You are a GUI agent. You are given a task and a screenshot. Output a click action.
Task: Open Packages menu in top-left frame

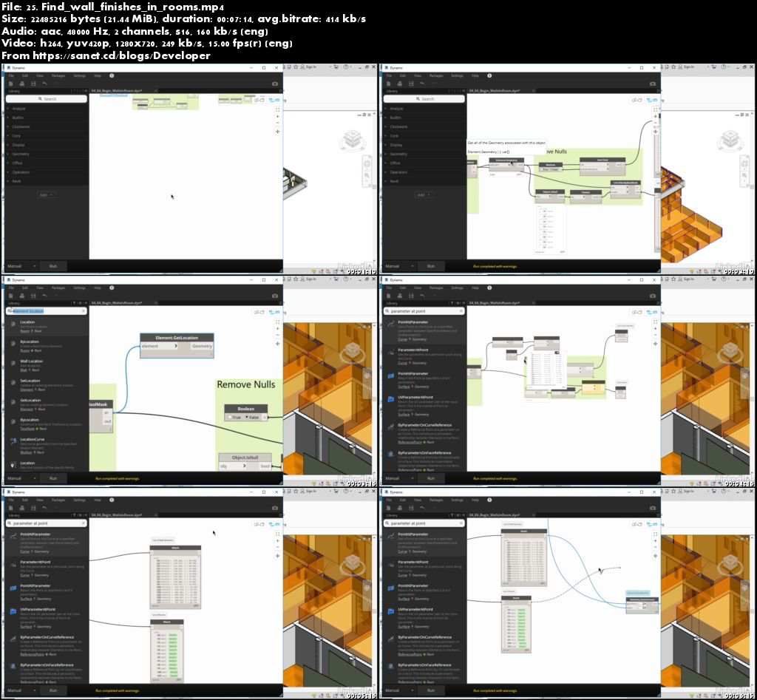pos(58,76)
